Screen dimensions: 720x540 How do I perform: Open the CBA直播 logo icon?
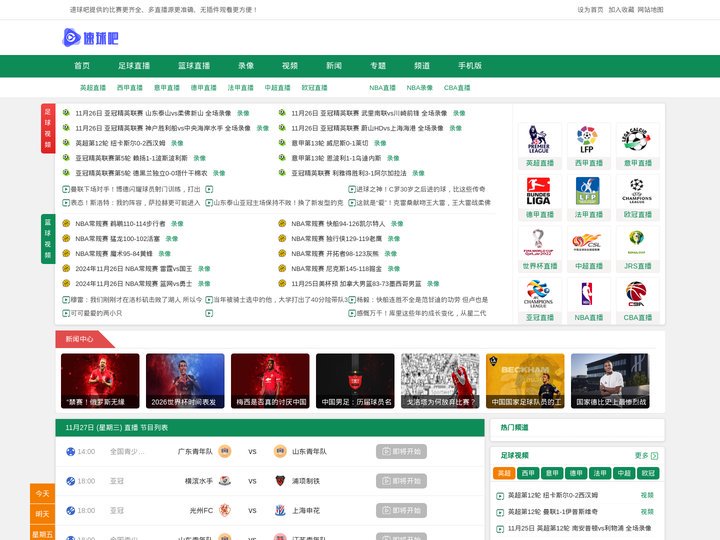637,294
